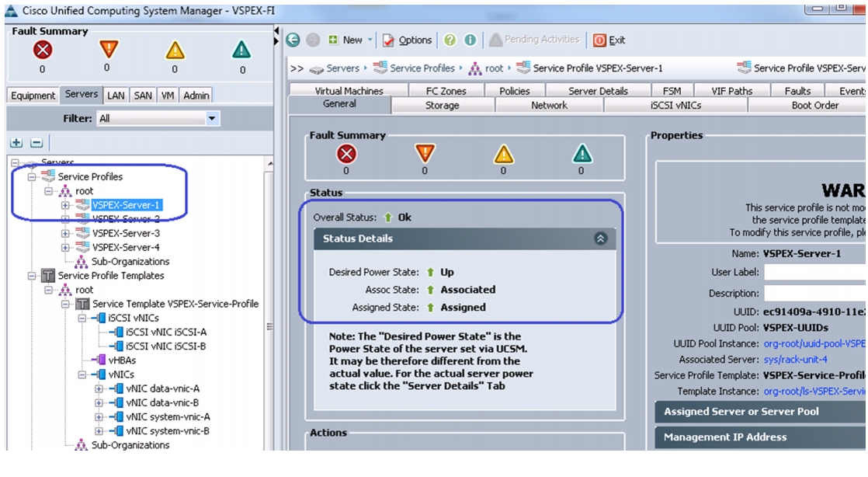This screenshot has width=868, height=477.
Task: Select vNIC system-vnic-B
Action: [x=168, y=431]
